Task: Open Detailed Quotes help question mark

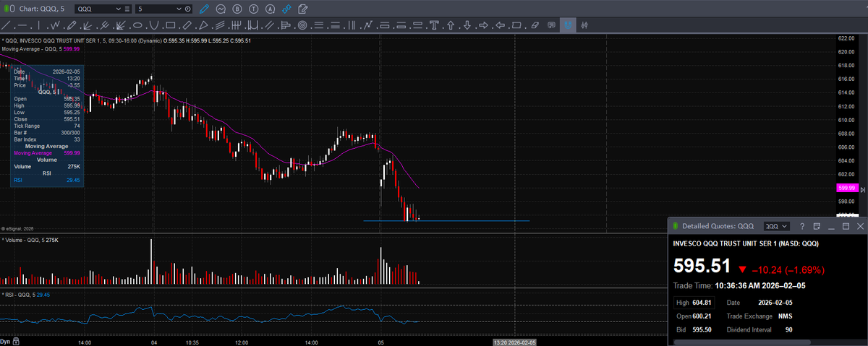Action: tap(802, 227)
